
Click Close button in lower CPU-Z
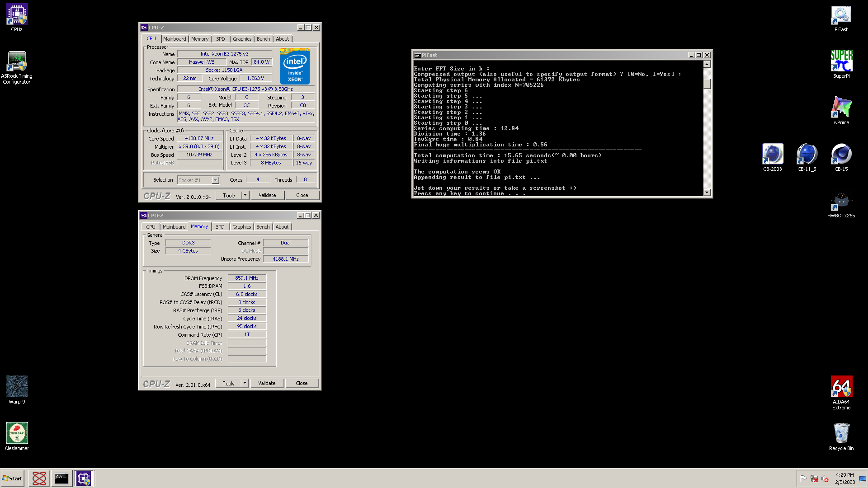click(x=302, y=383)
